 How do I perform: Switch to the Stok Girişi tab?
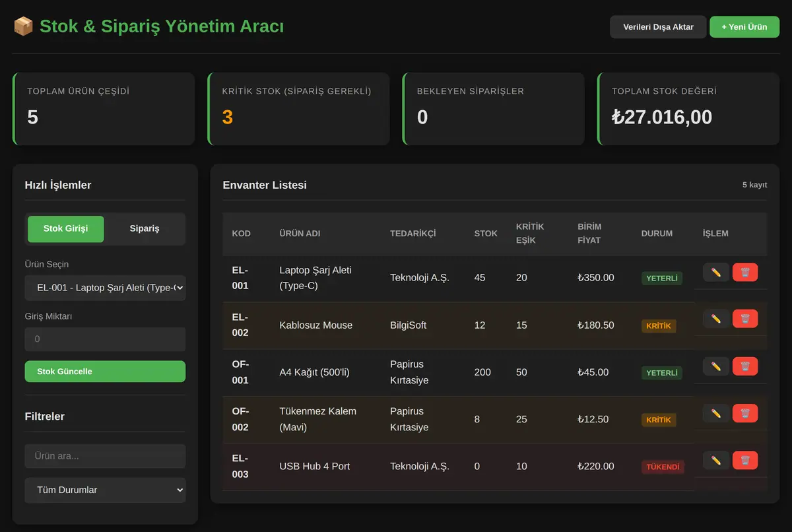[x=65, y=229]
